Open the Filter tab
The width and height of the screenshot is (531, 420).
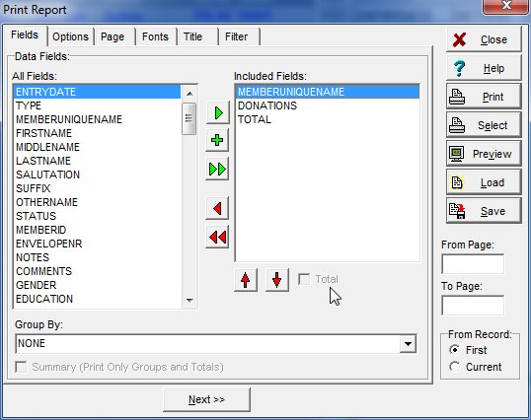(236, 36)
